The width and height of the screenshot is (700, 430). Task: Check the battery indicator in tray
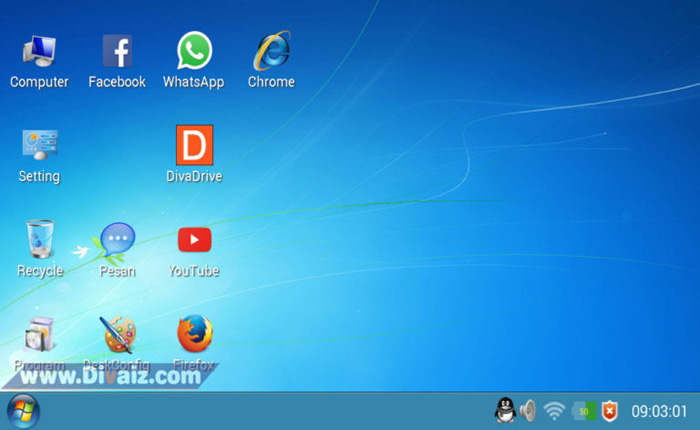[584, 411]
